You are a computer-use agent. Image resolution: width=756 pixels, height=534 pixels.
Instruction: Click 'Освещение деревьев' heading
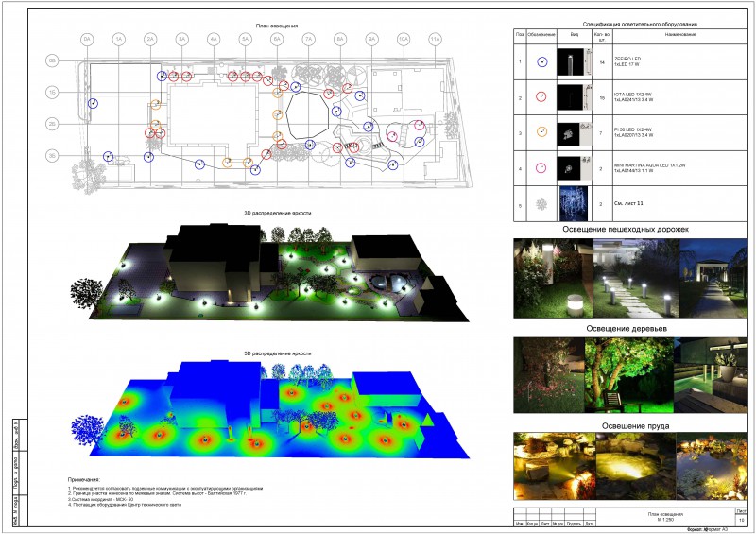627,329
